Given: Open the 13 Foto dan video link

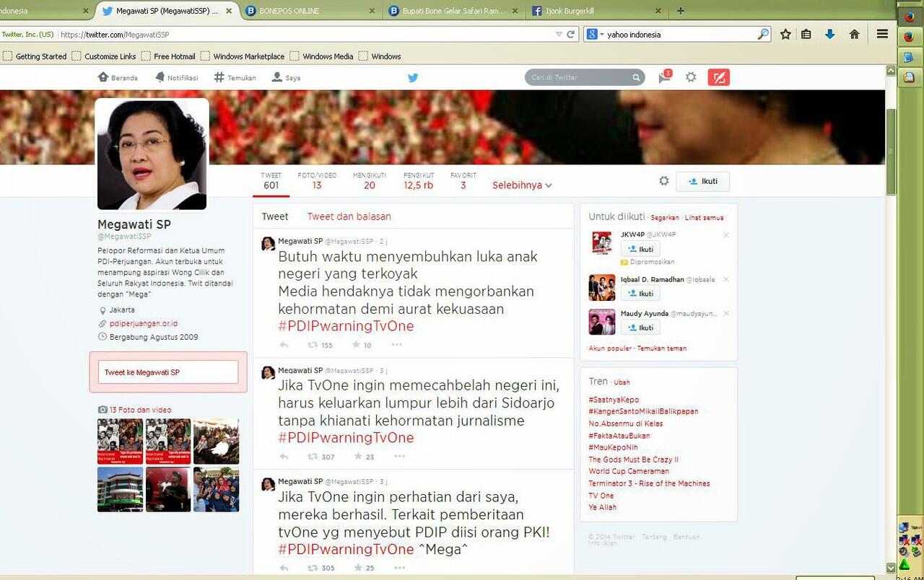Looking at the screenshot, I should (140, 410).
